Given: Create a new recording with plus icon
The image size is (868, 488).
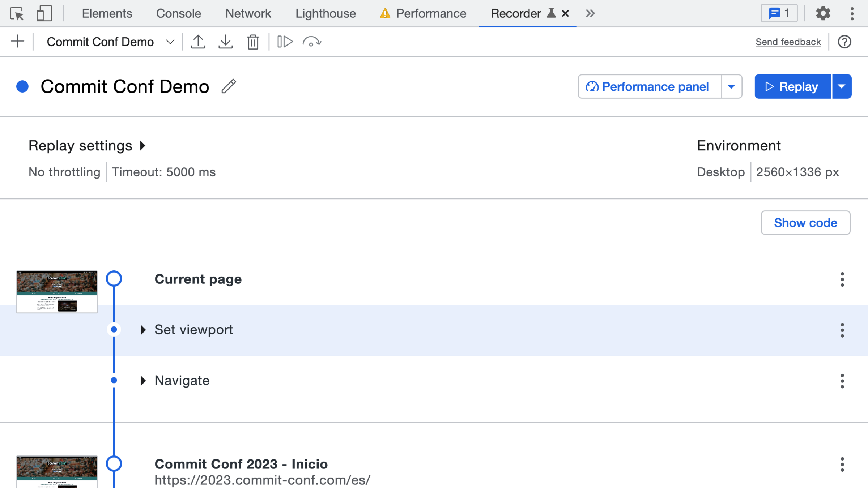Looking at the screenshot, I should click(17, 42).
